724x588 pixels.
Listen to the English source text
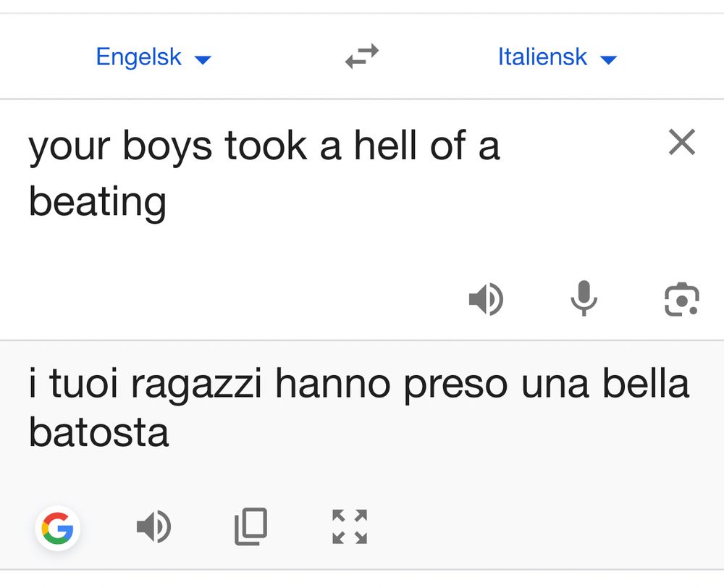tap(486, 299)
